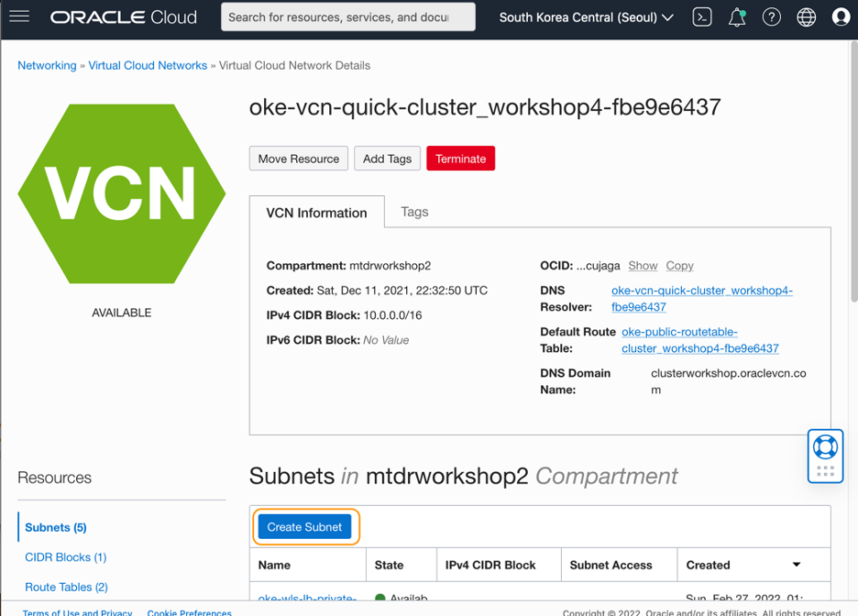Copy the OCID value
The image size is (858, 616).
coord(679,266)
